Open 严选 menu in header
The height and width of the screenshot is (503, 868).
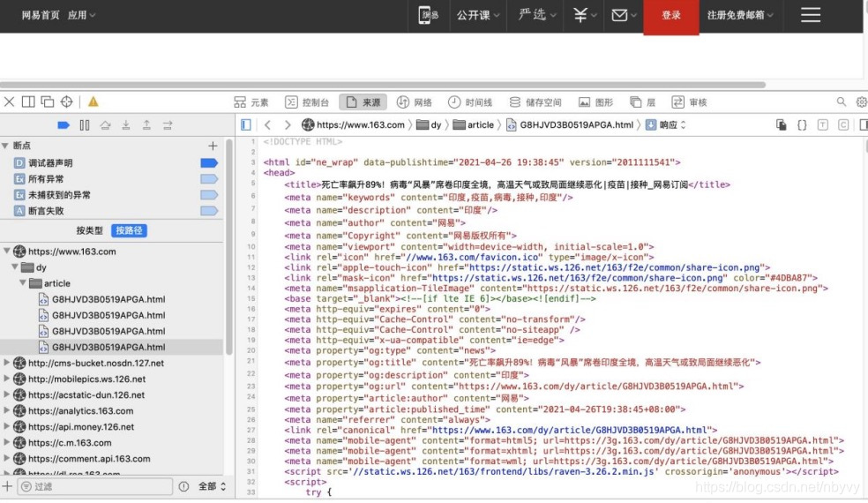click(537, 15)
